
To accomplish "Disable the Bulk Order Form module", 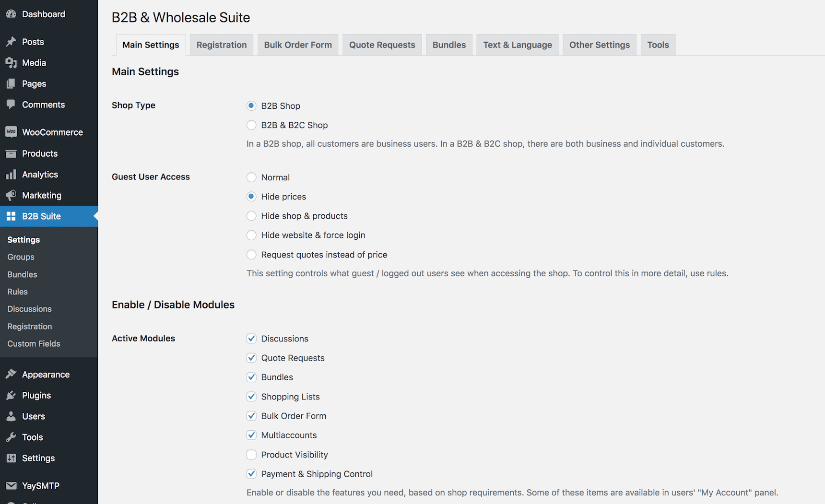I will tap(251, 416).
